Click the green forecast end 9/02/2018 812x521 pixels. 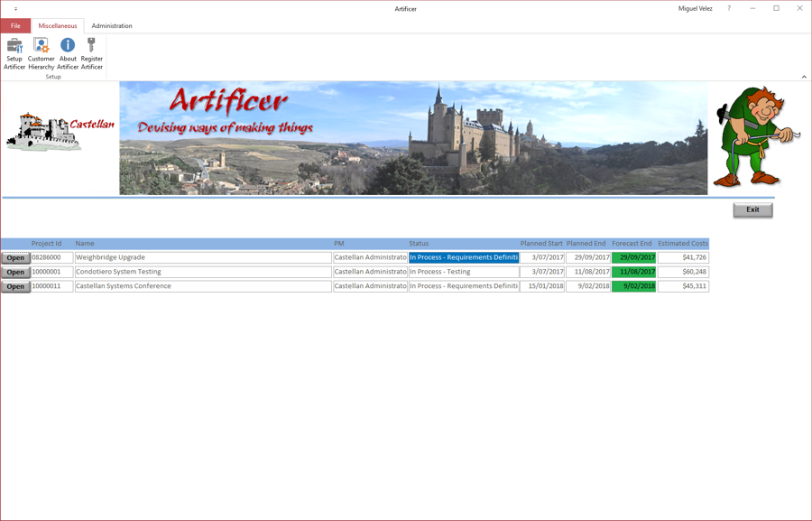click(634, 286)
